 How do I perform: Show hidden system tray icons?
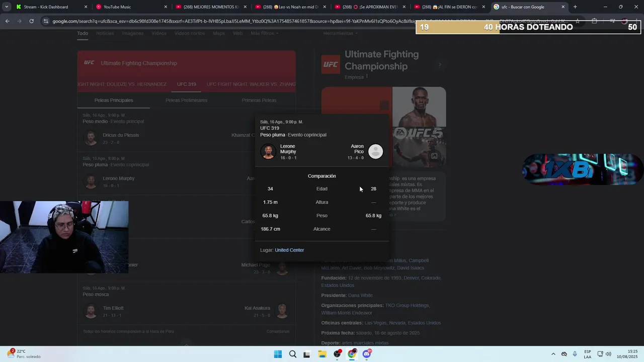[x=553, y=354]
